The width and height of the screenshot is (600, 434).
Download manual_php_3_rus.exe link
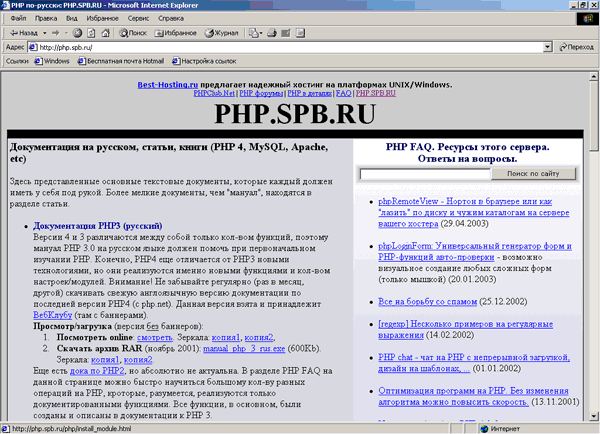(x=244, y=349)
